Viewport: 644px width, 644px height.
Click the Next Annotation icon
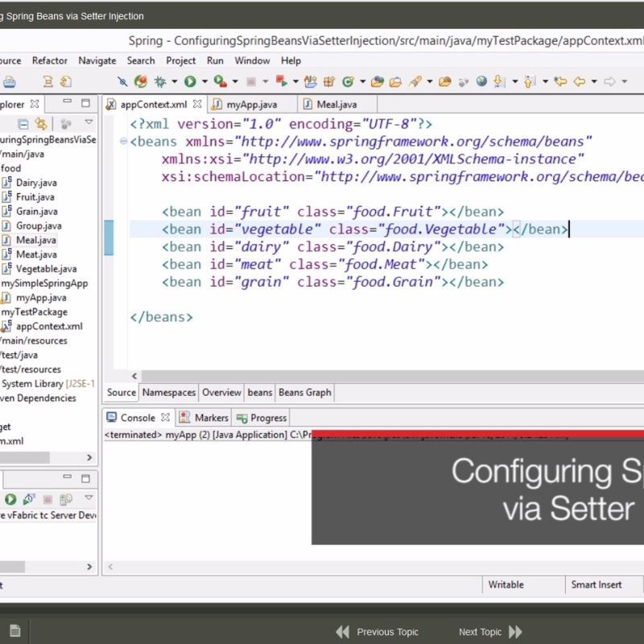(x=499, y=81)
